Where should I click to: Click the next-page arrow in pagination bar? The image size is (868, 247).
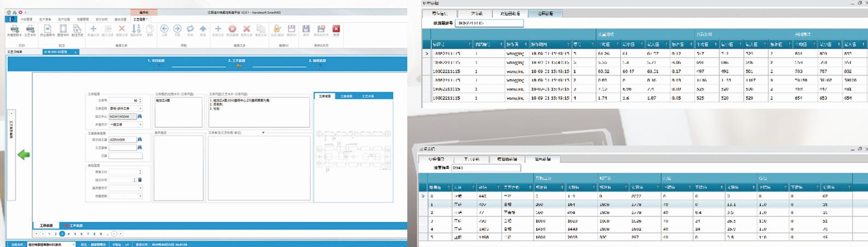click(x=114, y=234)
